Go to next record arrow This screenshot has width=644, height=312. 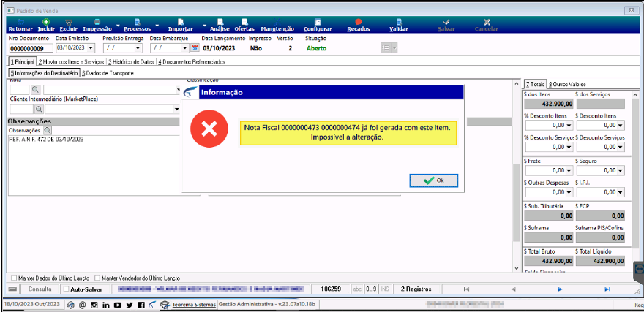[x=561, y=289]
